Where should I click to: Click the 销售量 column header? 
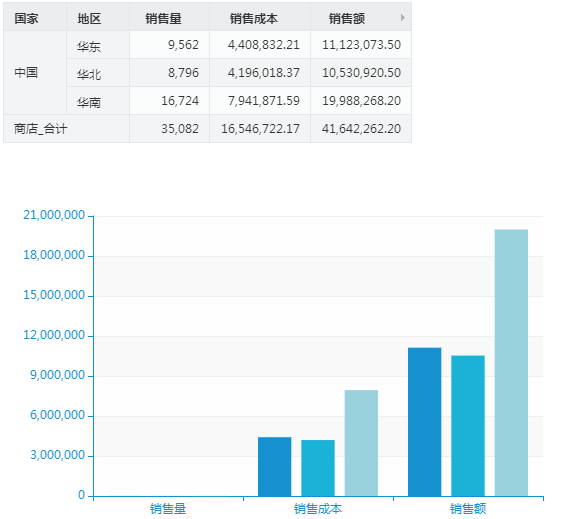tap(169, 17)
